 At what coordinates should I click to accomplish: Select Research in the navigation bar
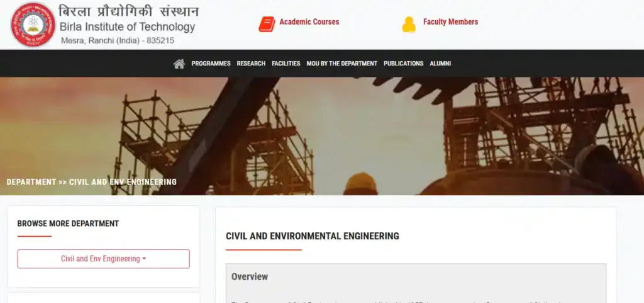click(x=251, y=64)
